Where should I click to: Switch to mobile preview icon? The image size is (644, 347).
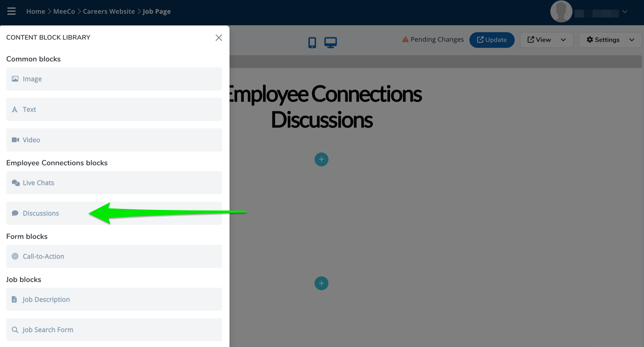(312, 43)
